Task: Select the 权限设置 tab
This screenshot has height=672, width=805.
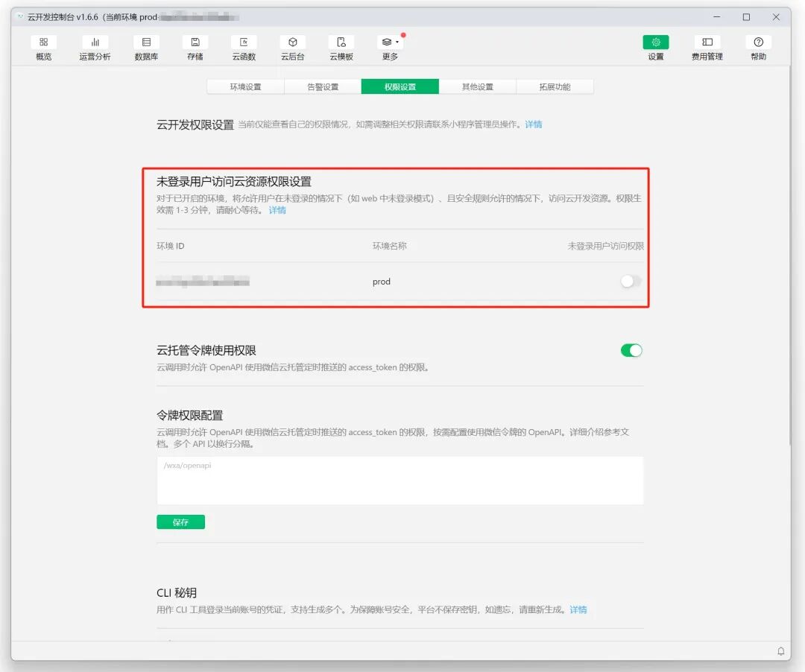Action: [x=400, y=86]
